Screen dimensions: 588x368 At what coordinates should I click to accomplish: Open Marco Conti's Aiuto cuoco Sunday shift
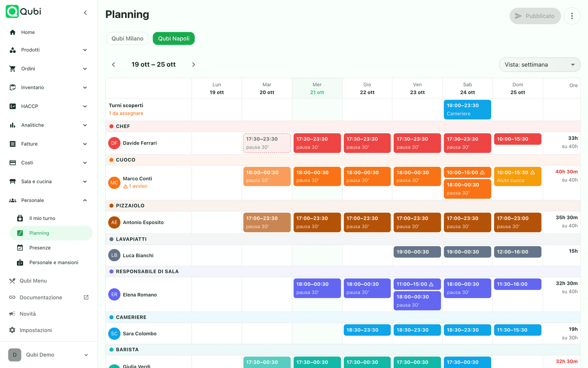tap(517, 177)
